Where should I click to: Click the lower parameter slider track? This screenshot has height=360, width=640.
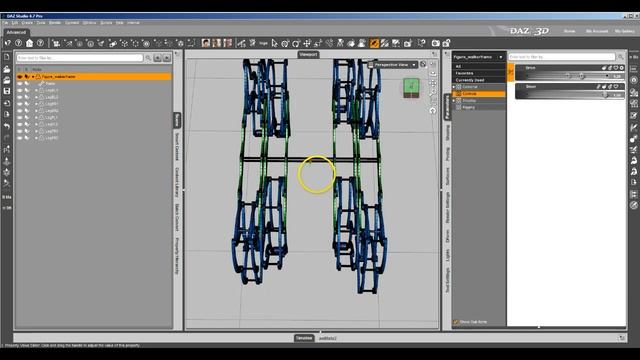pyautogui.click(x=567, y=95)
